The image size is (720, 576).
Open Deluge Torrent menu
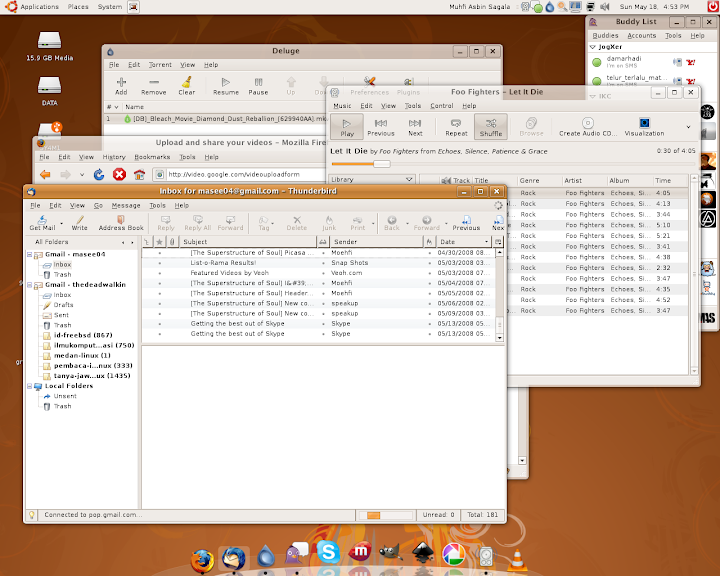coord(160,65)
